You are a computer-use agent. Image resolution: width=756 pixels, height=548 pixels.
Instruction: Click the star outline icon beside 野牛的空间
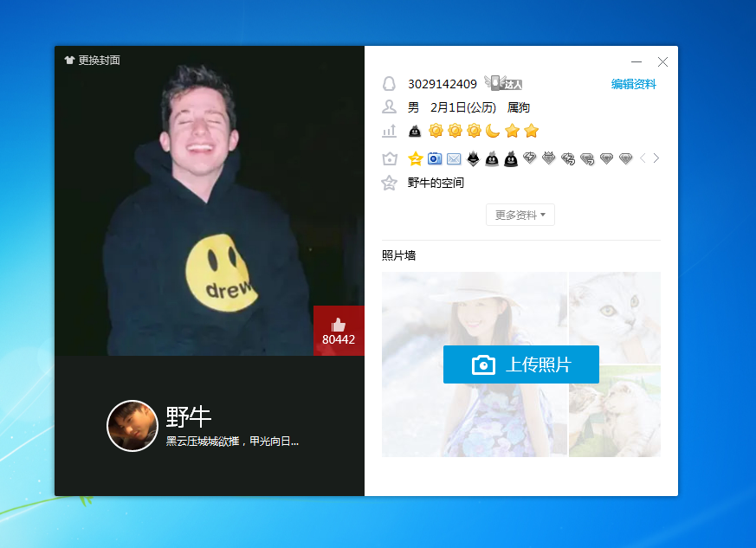389,183
